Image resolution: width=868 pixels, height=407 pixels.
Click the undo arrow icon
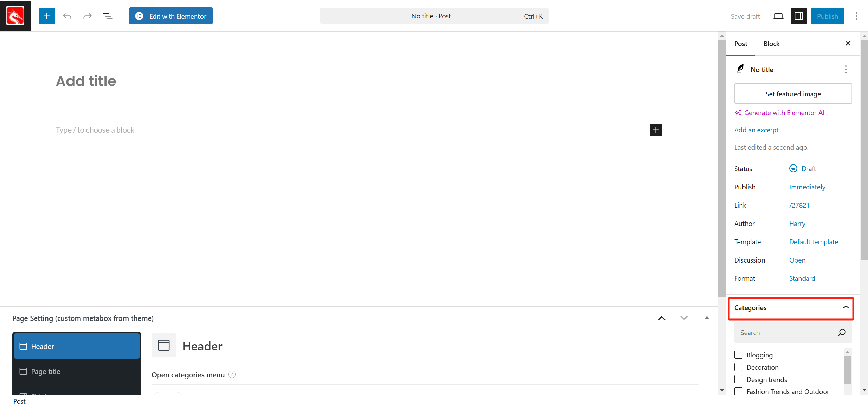coord(67,16)
